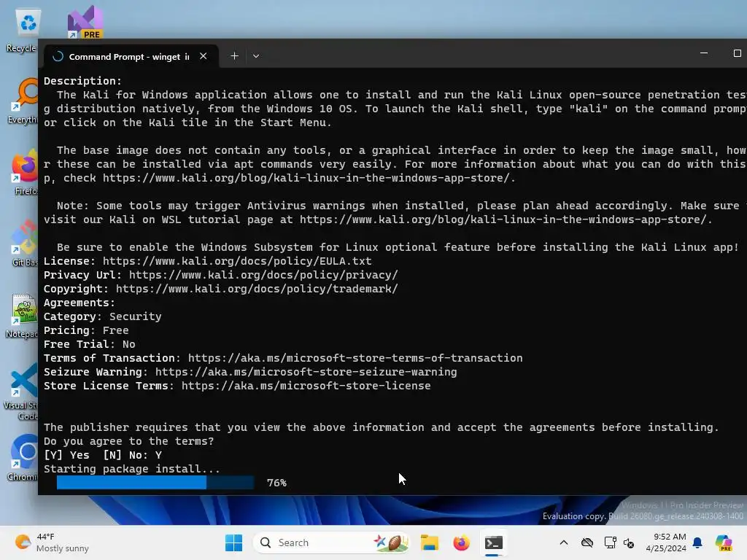Open the network status tray icon

pyautogui.click(x=610, y=542)
